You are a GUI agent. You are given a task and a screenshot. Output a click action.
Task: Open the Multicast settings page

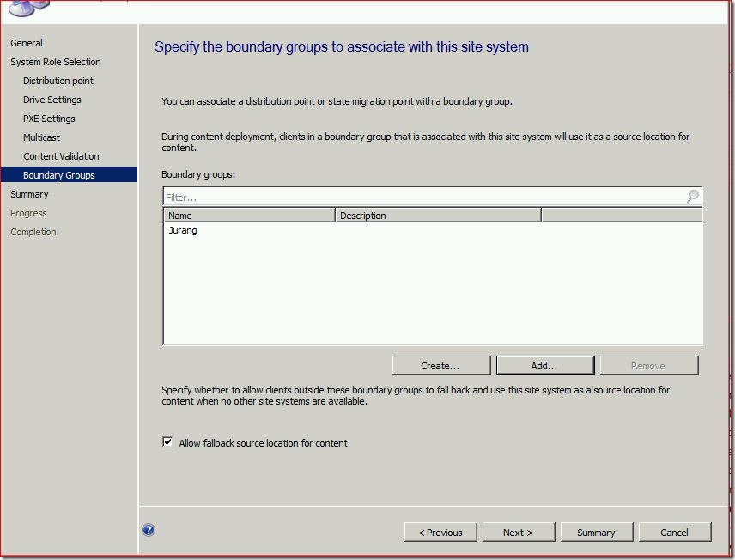[x=41, y=137]
